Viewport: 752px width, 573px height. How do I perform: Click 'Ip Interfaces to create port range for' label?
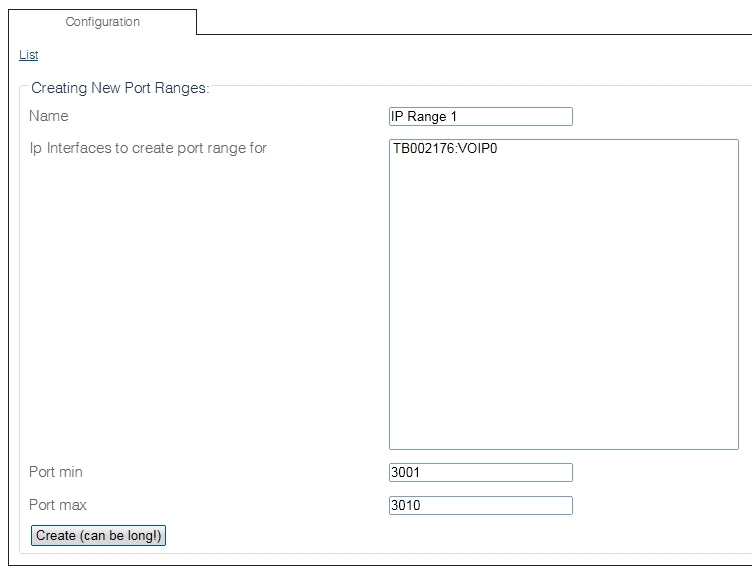(148, 149)
